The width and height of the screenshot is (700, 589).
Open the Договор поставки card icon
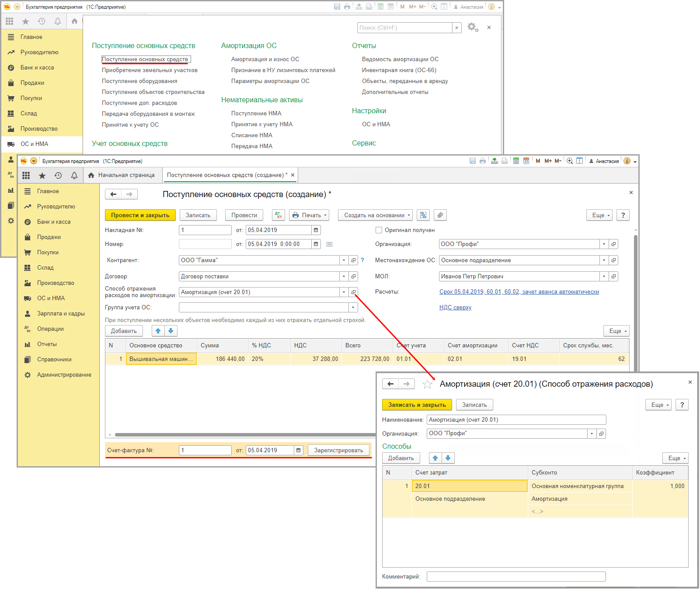(x=354, y=276)
